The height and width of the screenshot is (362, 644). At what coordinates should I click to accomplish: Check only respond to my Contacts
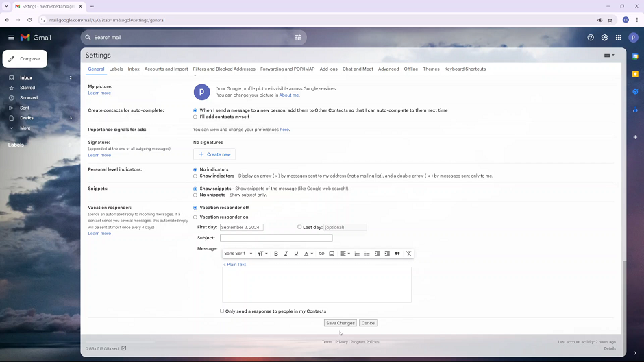coord(222,311)
